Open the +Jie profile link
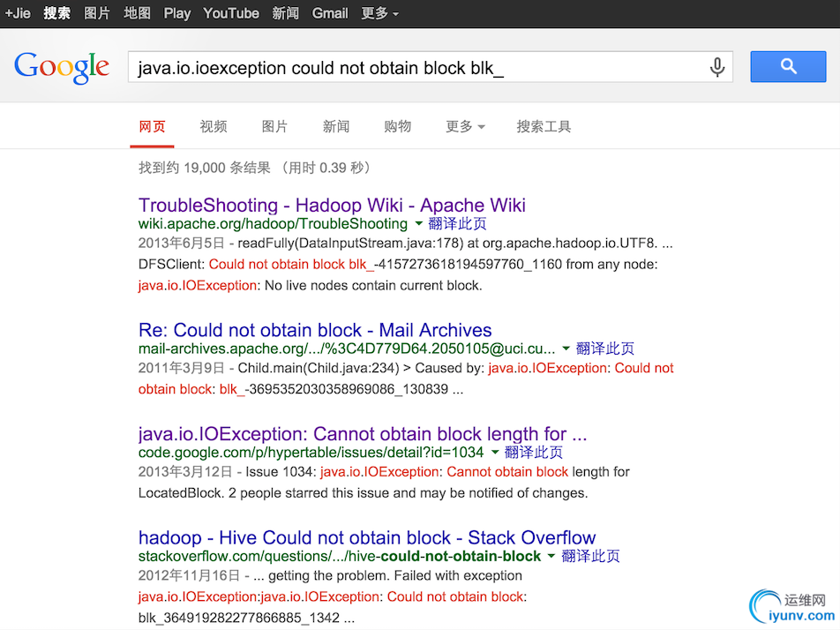This screenshot has width=840, height=630. click(18, 13)
